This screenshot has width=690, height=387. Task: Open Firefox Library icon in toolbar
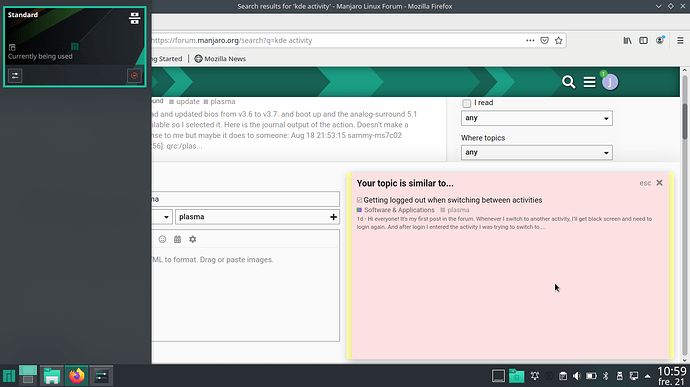pyautogui.click(x=627, y=41)
